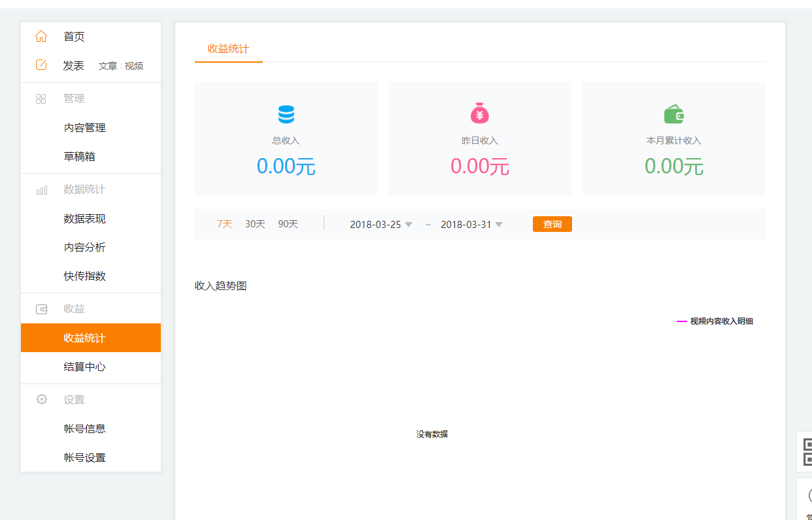Open 内容管理 in the sidebar

[84, 128]
